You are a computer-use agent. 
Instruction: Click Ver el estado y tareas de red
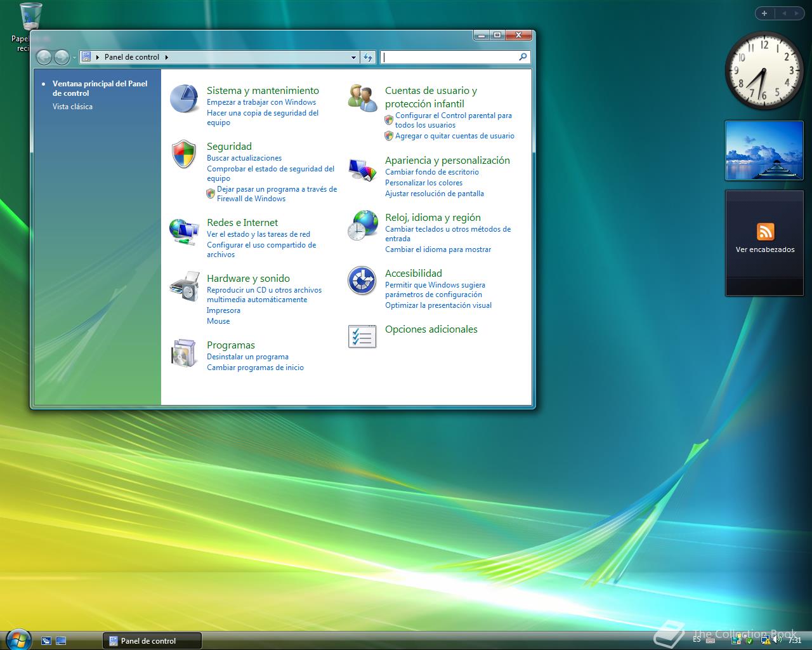point(258,234)
